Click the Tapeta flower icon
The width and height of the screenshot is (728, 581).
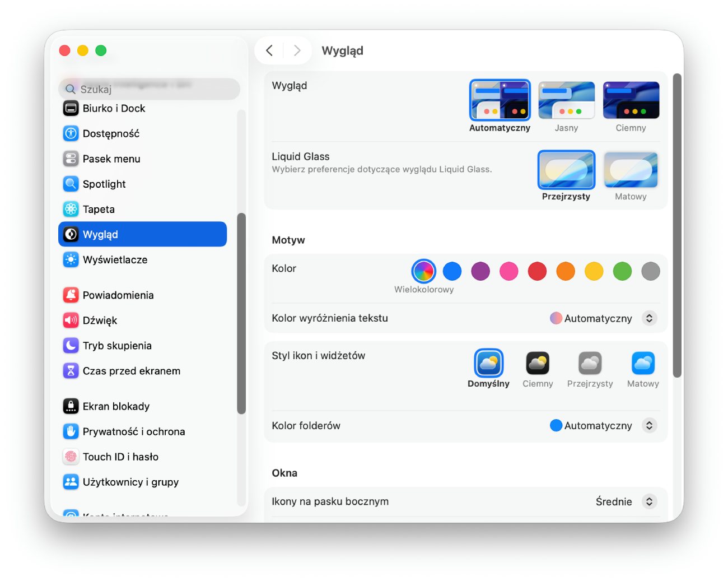pyautogui.click(x=71, y=209)
